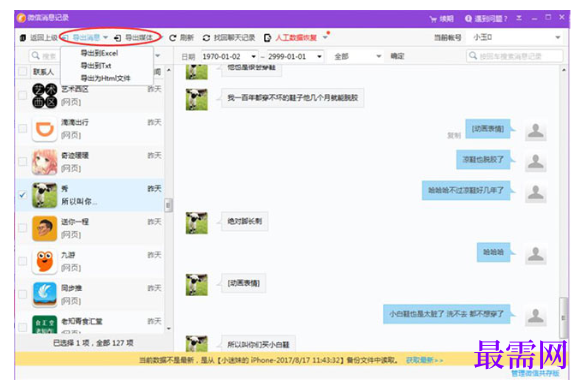Screen dimensions: 586x386
Task: Open the start date 1970-01-02 dropdown
Action: [254, 56]
